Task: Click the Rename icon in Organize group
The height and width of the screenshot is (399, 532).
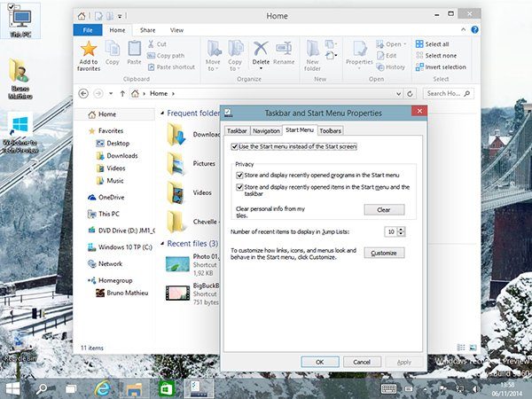Action: point(284,49)
